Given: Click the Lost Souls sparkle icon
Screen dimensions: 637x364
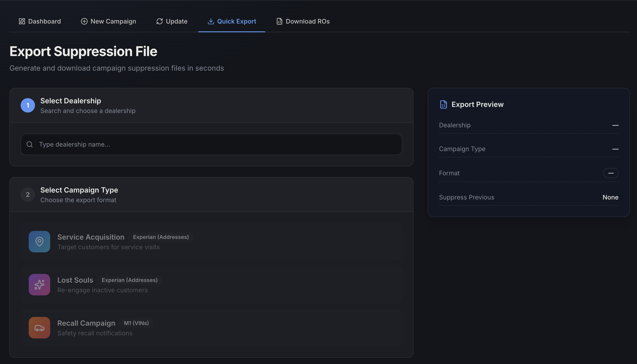Looking at the screenshot, I should tap(39, 284).
